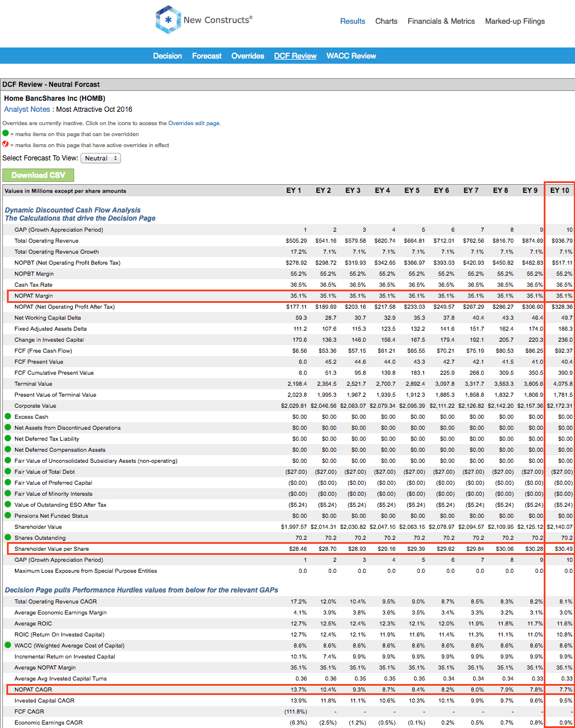Click the EY 10 column header
Screen dimensions: 575x728
coord(559,191)
